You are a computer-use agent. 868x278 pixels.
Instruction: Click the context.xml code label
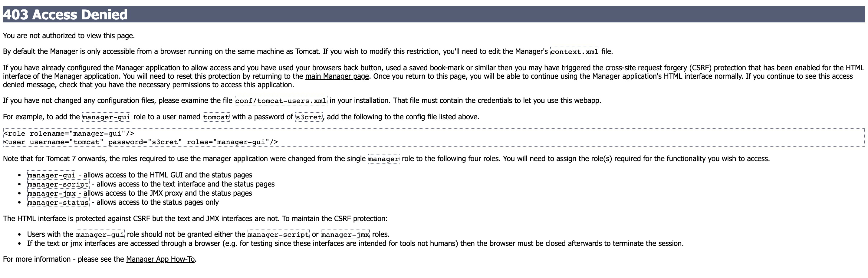[574, 51]
